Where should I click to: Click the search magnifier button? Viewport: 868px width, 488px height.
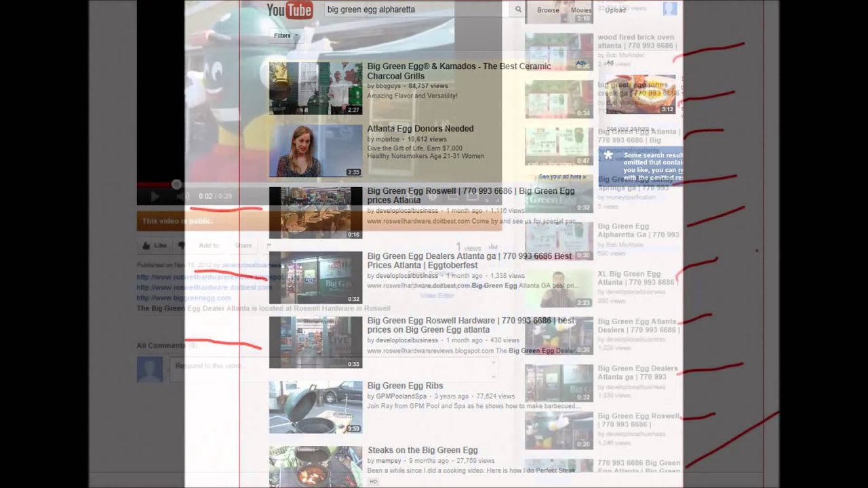pos(519,9)
